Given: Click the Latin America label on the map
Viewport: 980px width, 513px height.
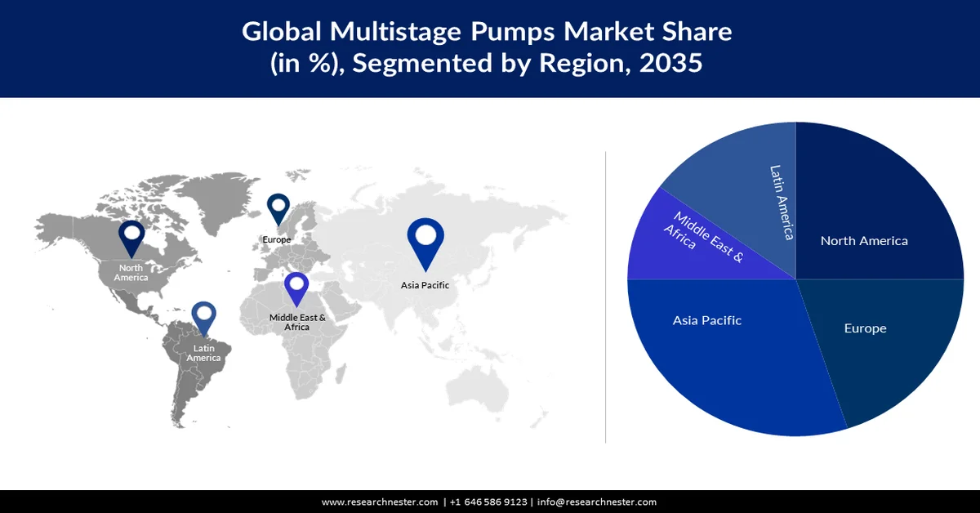Looking at the screenshot, I should (203, 353).
